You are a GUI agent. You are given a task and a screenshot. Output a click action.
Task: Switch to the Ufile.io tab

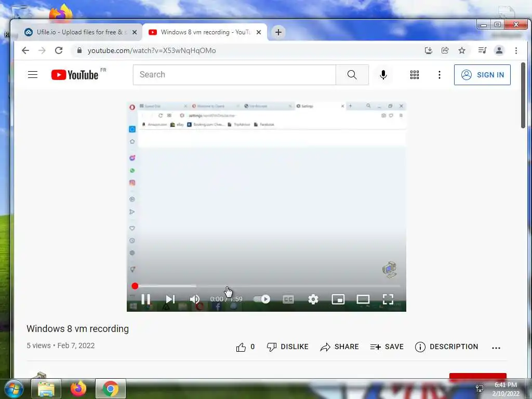pyautogui.click(x=79, y=32)
